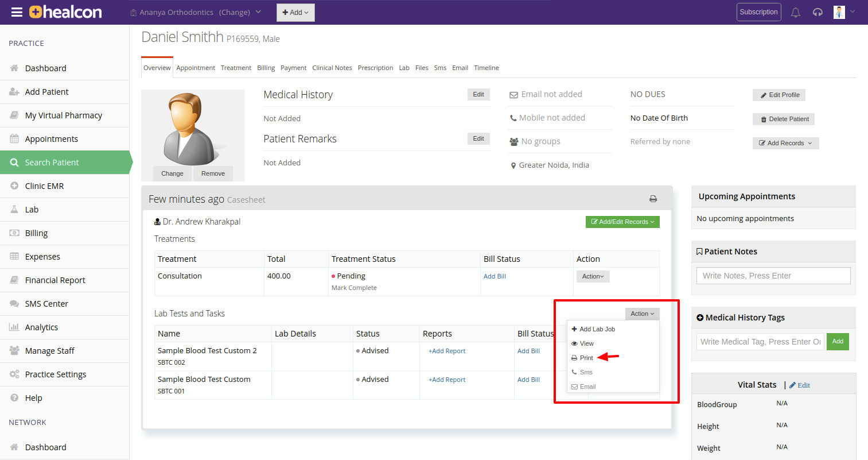Focus the Write Notes input field
The width and height of the screenshot is (868, 460).
(x=773, y=276)
